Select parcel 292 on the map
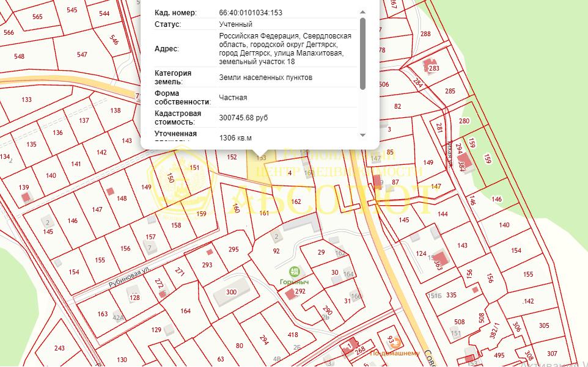The height and width of the screenshot is (367, 588). pos(300,291)
